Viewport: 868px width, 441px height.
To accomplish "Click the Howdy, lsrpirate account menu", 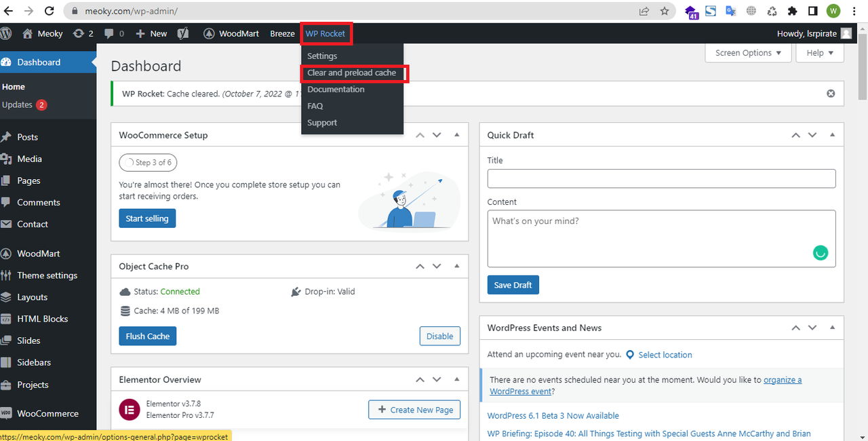I will (814, 33).
